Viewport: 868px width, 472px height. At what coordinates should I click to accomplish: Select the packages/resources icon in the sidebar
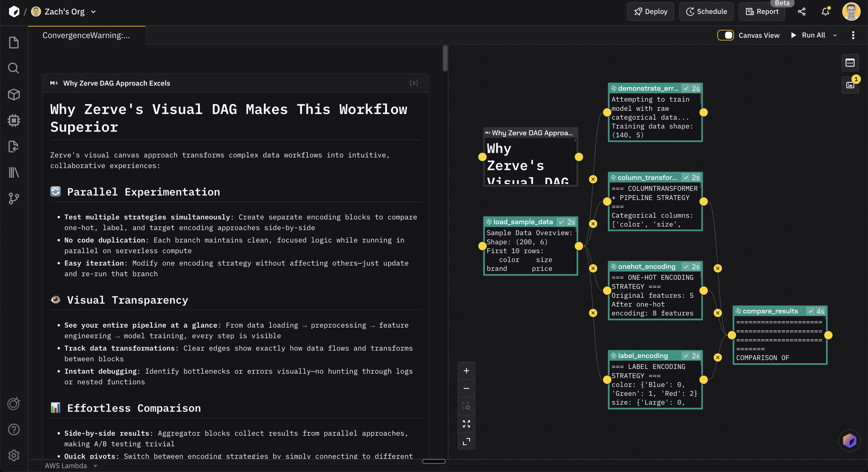click(14, 94)
